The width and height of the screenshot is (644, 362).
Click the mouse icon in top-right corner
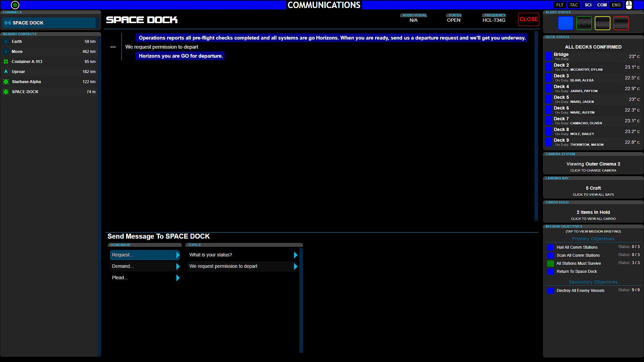(629, 5)
